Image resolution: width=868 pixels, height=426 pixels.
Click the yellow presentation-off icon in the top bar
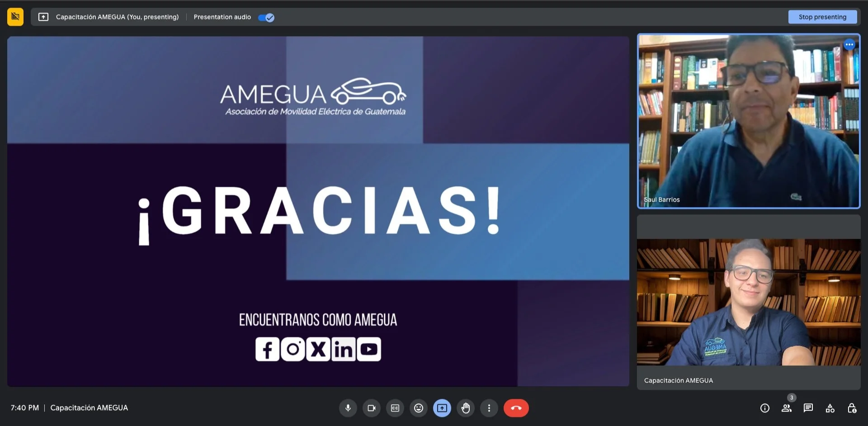pyautogui.click(x=15, y=17)
